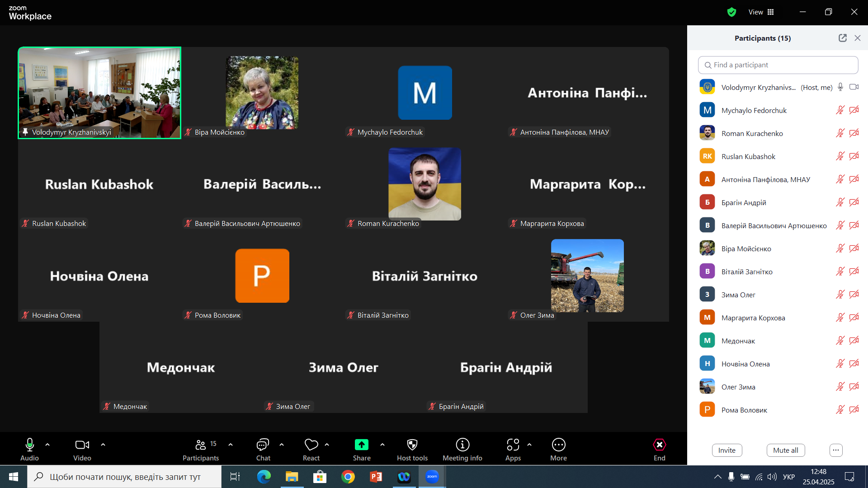Open the Apps icon in toolbar
Image resolution: width=868 pixels, height=488 pixels.
[x=513, y=445]
